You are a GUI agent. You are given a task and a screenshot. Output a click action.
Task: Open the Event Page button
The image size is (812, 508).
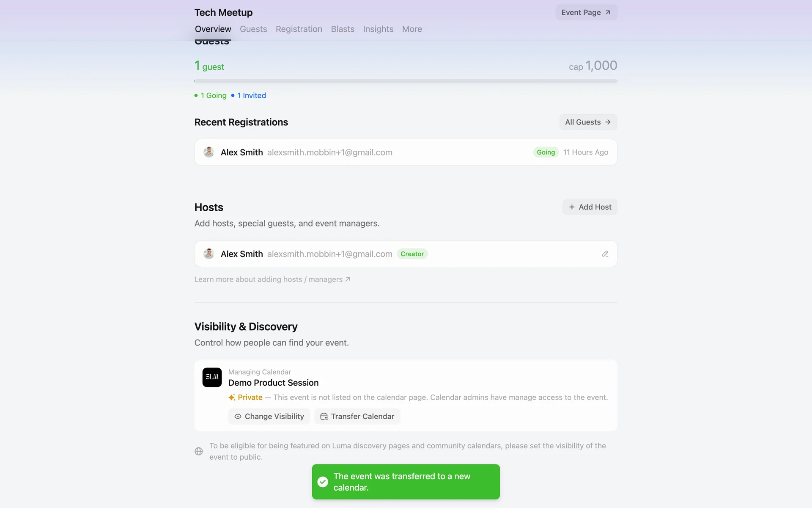[586, 13]
